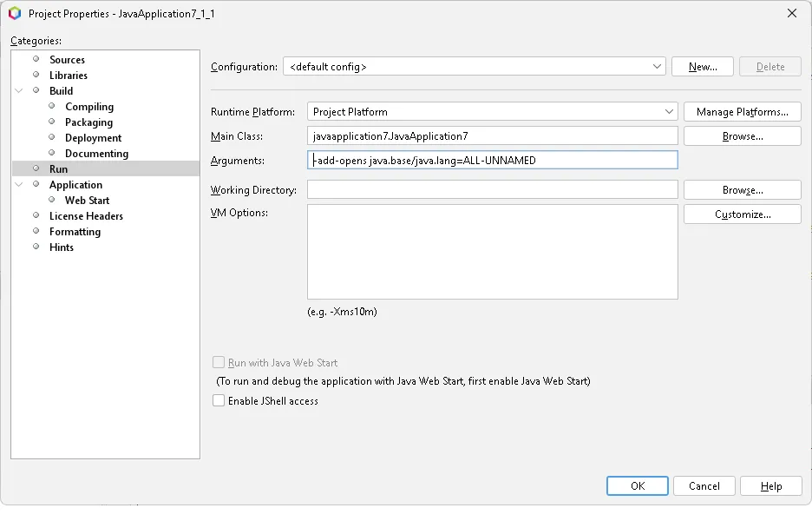This screenshot has width=812, height=521.
Task: Open the Libraries category
Action: 68,76
